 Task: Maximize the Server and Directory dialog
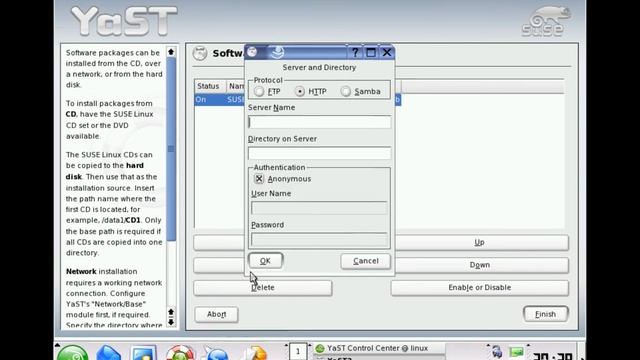point(371,53)
